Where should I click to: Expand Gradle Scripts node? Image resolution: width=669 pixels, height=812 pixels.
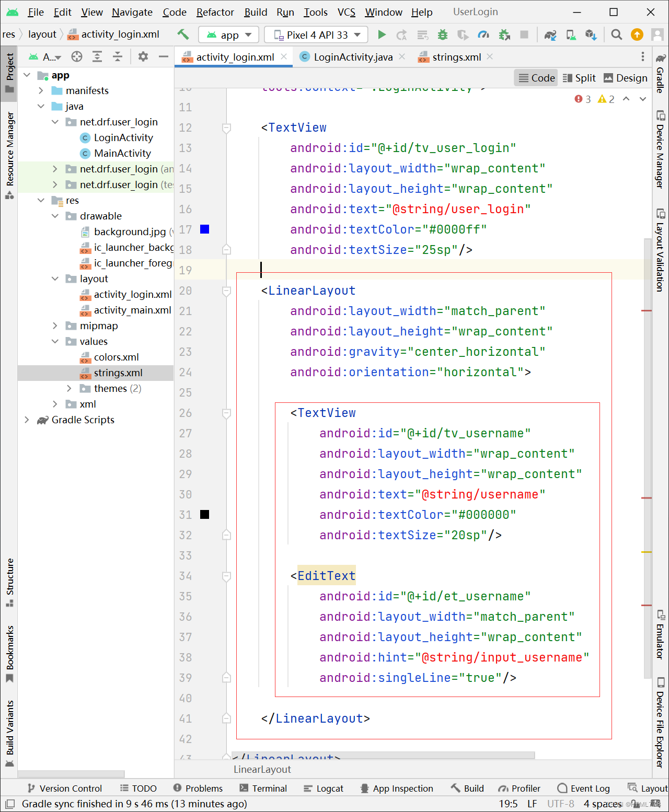pyautogui.click(x=27, y=420)
